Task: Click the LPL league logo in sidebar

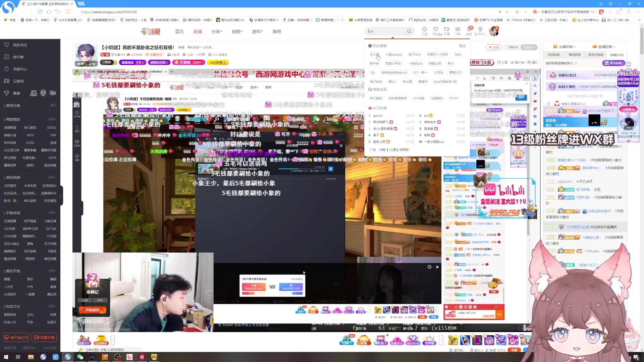Action: coord(34,93)
